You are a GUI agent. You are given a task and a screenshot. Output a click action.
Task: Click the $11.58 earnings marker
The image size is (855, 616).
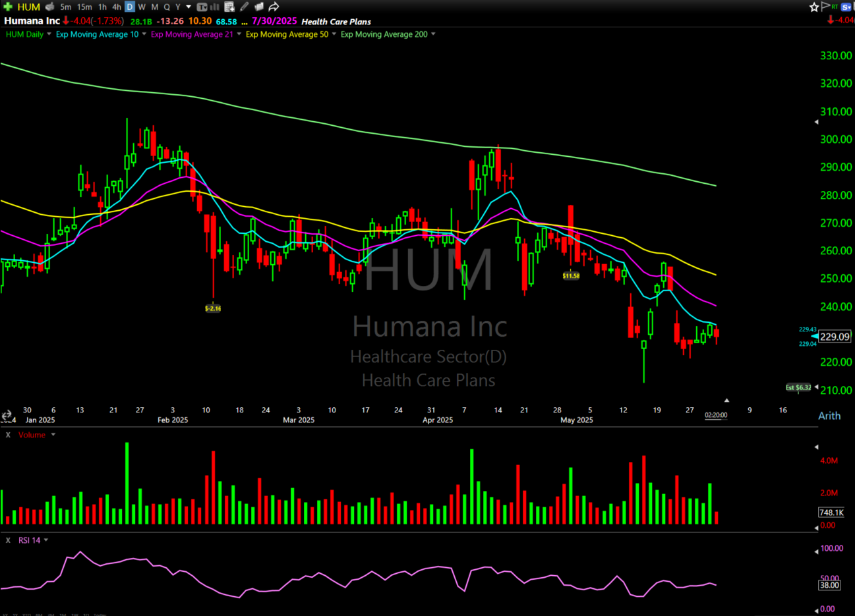tap(571, 276)
